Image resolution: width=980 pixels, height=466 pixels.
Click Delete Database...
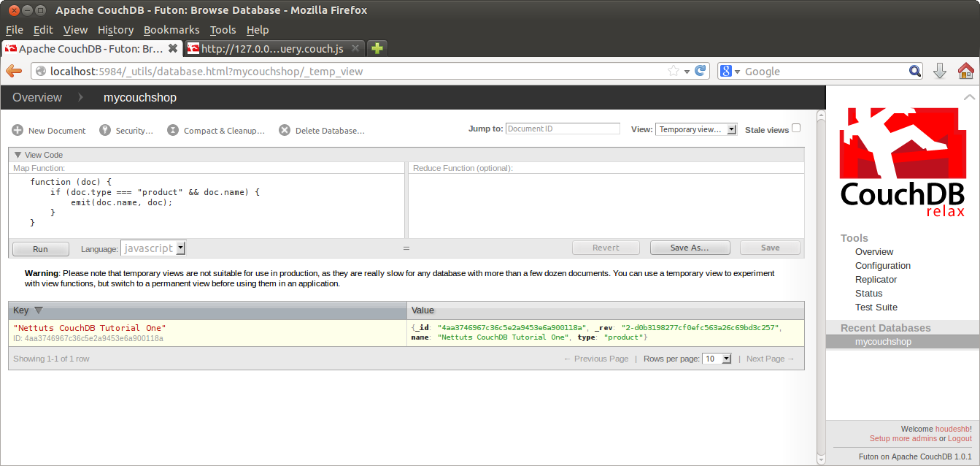[x=322, y=131]
